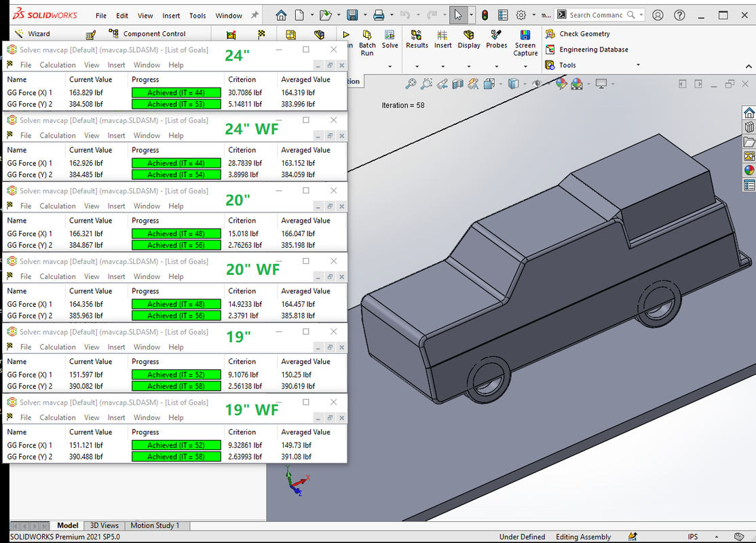Click the Achieved (IT = 54) progress bar
The image size is (756, 543).
click(176, 174)
